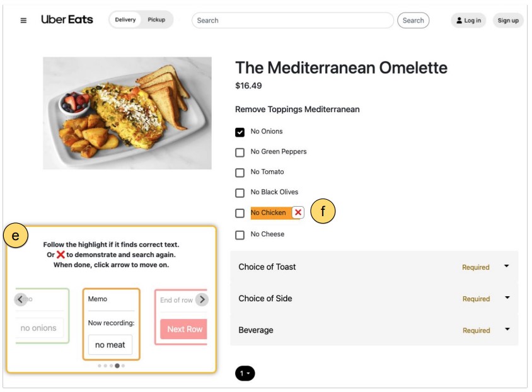Viewport: 532px width, 392px height.
Task: Check the No Green Peppers checkbox
Action: pyautogui.click(x=240, y=152)
